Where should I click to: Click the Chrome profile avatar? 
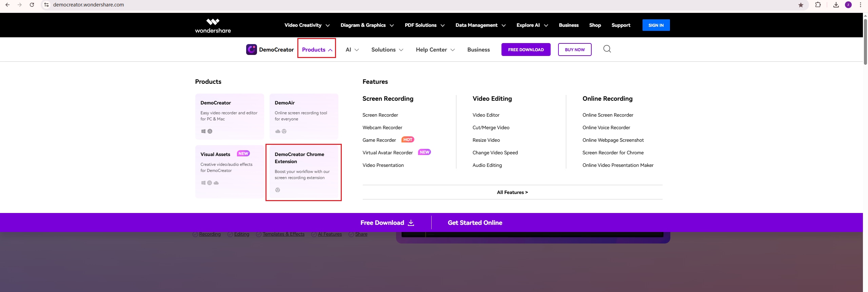tap(848, 5)
